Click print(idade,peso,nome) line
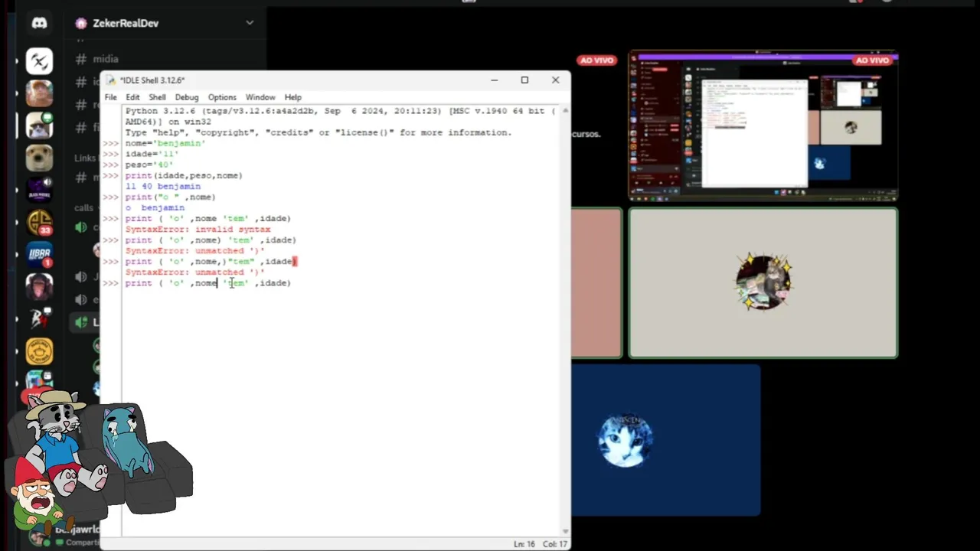The height and width of the screenshot is (551, 980). [x=184, y=175]
